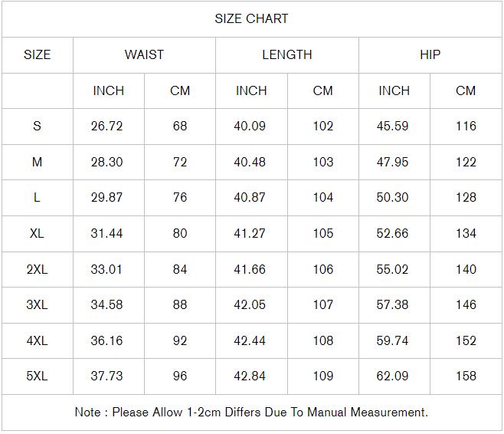The height and width of the screenshot is (434, 504).
Task: Select length CM value 107
Action: [323, 304]
